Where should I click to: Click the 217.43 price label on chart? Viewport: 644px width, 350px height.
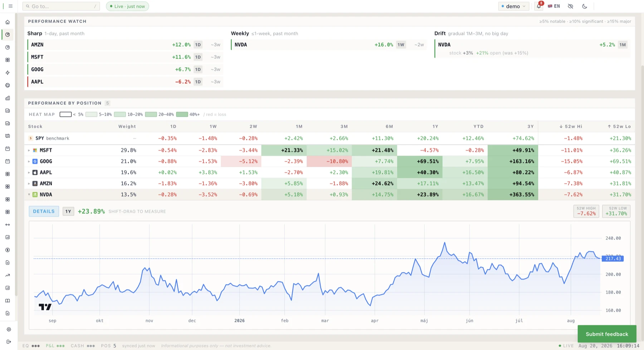(613, 258)
